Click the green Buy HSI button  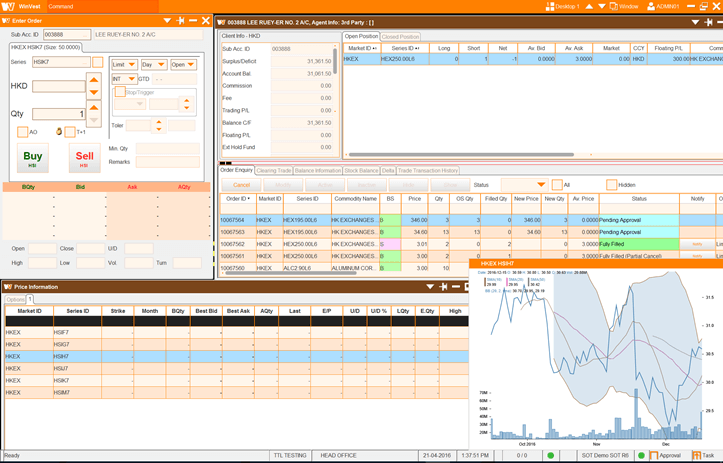(x=33, y=158)
